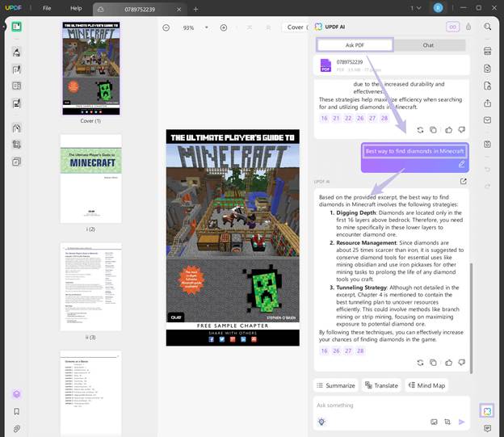Viewport: 504px width, 437px height.
Task: Open the UPDF AI assistant icon in right sidebar
Action: tap(487, 411)
